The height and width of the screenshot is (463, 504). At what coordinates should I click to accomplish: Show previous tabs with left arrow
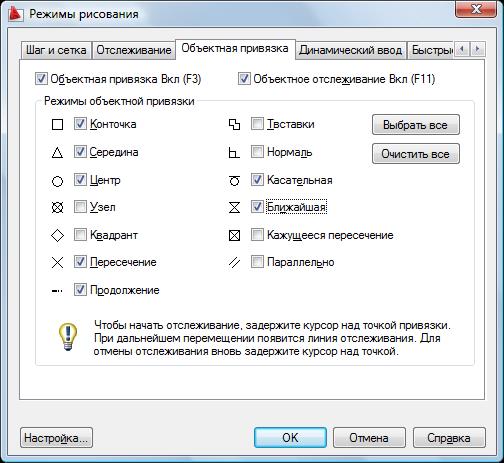point(462,49)
